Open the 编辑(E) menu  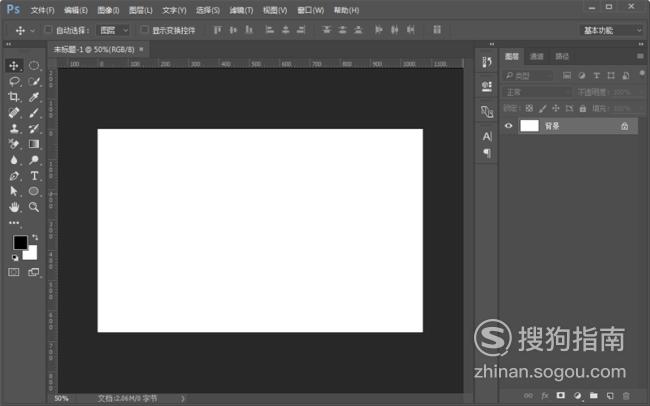76,10
